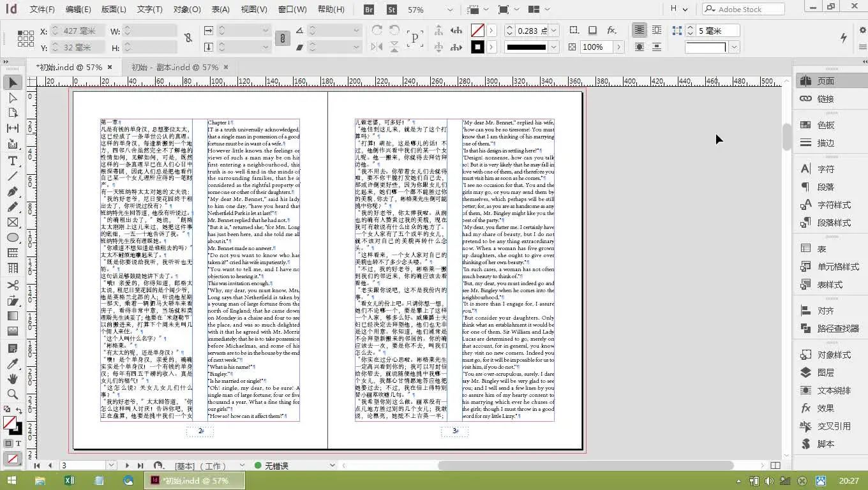Viewport: 868px width, 490px height.
Task: Swap fill and stroke colors arrow
Action: 19,411
